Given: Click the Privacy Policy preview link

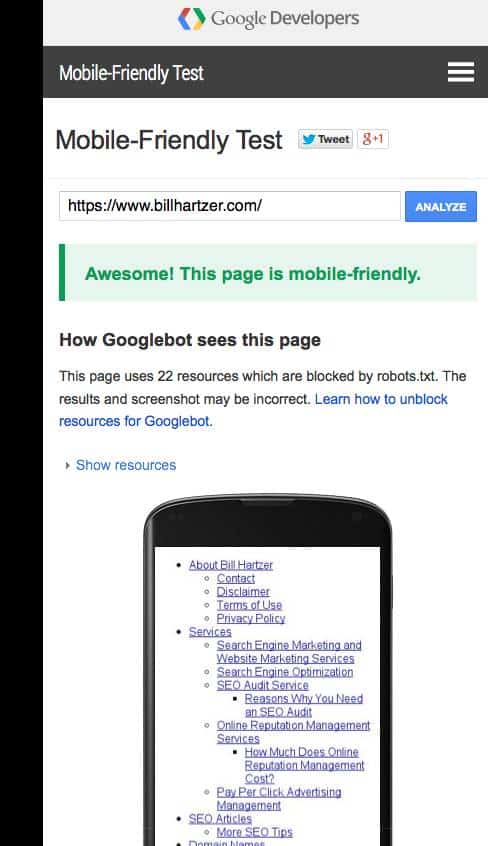Looking at the screenshot, I should tap(250, 618).
